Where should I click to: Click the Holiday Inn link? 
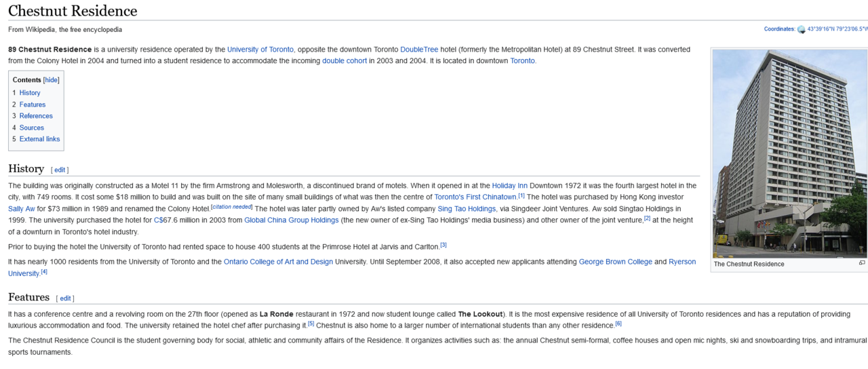pyautogui.click(x=509, y=186)
